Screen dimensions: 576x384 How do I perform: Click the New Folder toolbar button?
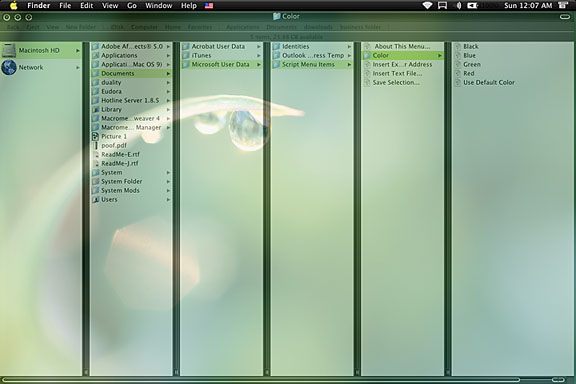[80, 27]
